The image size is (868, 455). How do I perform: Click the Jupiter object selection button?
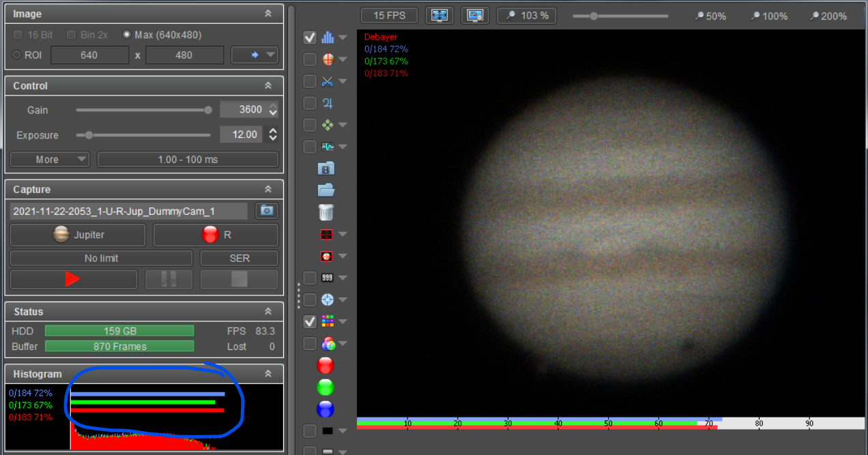(78, 235)
